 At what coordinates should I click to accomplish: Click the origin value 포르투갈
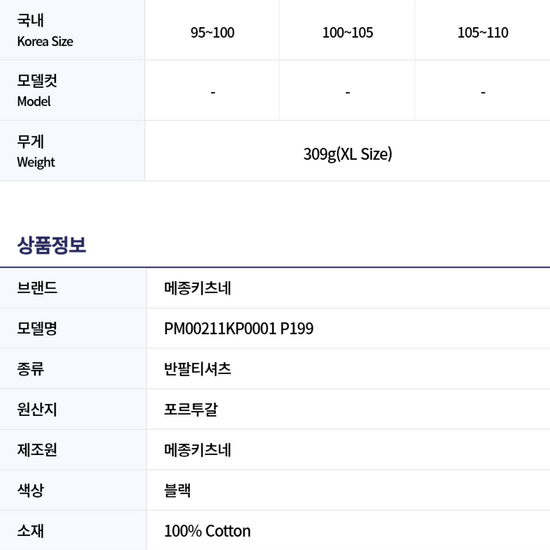pyautogui.click(x=191, y=409)
